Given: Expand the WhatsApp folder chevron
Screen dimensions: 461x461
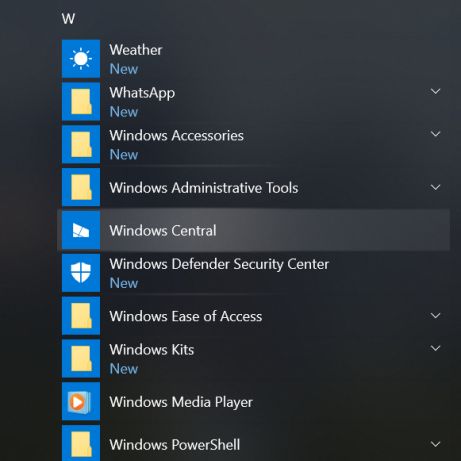Looking at the screenshot, I should pos(435,91).
